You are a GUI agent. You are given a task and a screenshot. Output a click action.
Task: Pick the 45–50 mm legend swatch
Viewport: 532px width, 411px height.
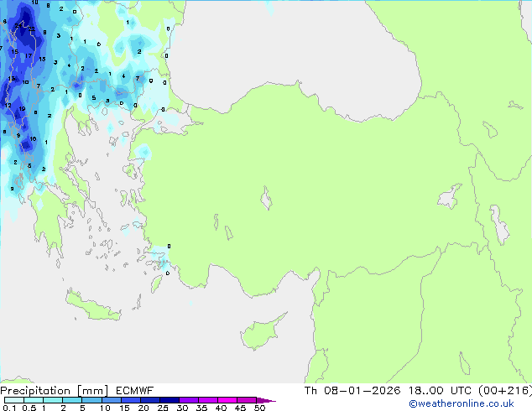(247, 400)
